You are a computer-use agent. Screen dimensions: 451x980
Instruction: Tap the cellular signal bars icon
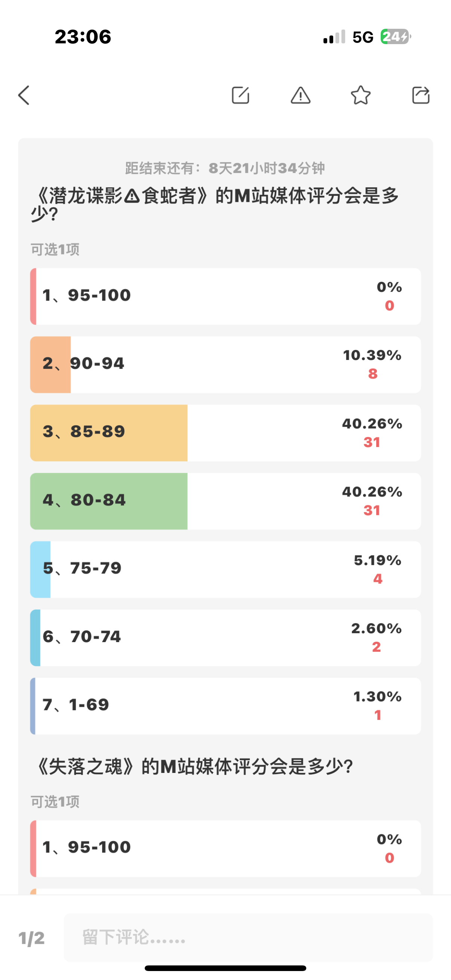click(x=334, y=37)
